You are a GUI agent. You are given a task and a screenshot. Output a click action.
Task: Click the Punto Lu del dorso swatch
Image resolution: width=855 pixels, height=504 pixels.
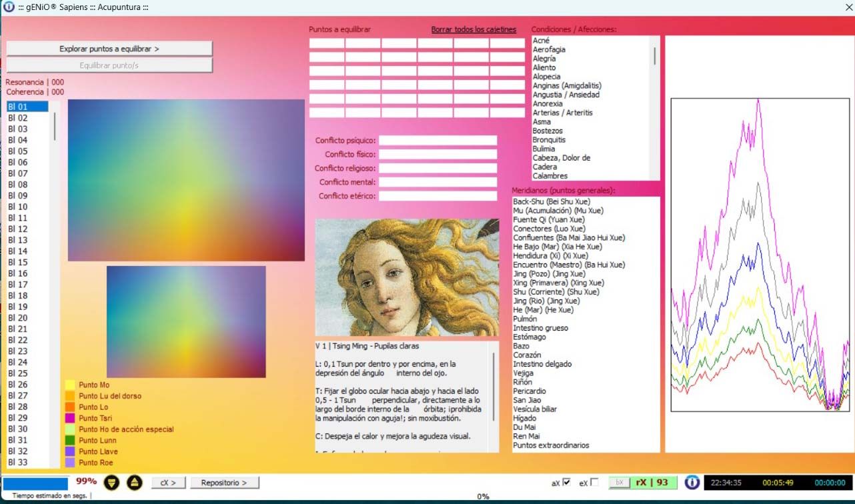point(70,396)
